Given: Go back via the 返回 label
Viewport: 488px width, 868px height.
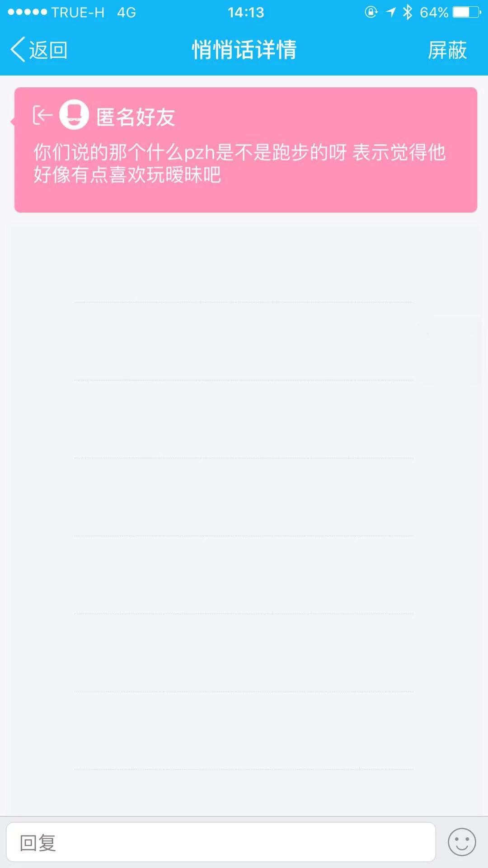Looking at the screenshot, I should click(48, 50).
